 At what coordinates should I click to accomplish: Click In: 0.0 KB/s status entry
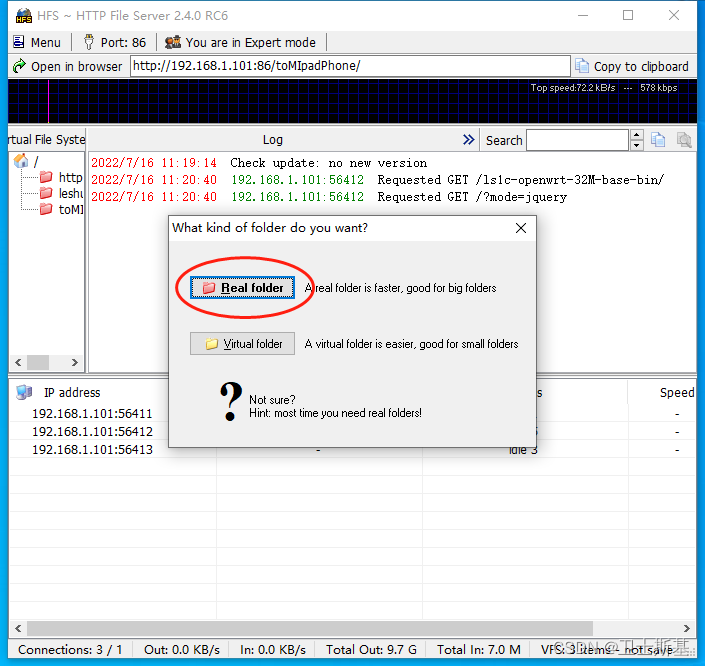coord(272,650)
